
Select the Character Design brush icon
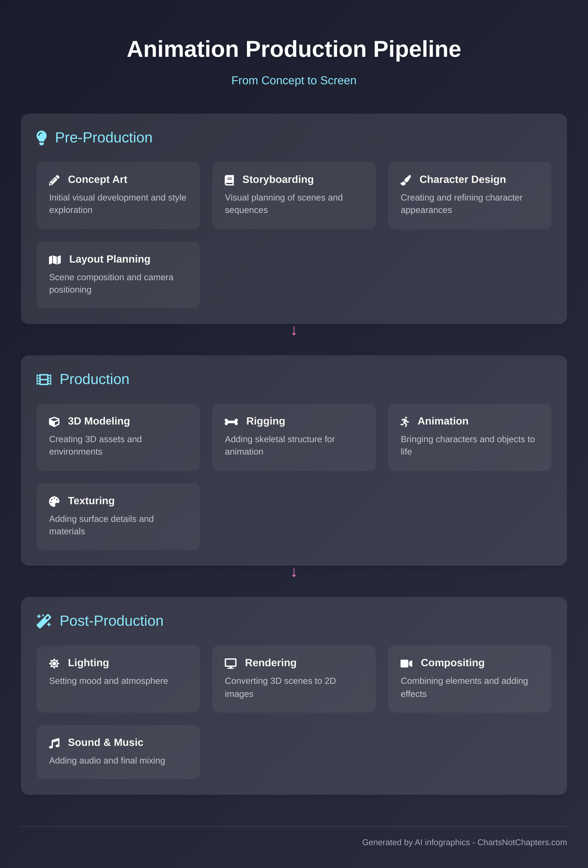pyautogui.click(x=406, y=180)
